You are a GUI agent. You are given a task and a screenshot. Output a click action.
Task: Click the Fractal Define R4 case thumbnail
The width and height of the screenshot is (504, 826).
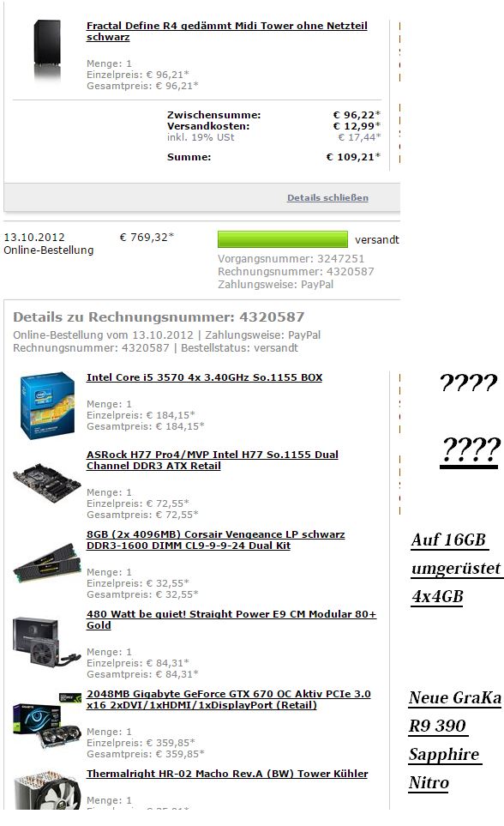[x=47, y=51]
